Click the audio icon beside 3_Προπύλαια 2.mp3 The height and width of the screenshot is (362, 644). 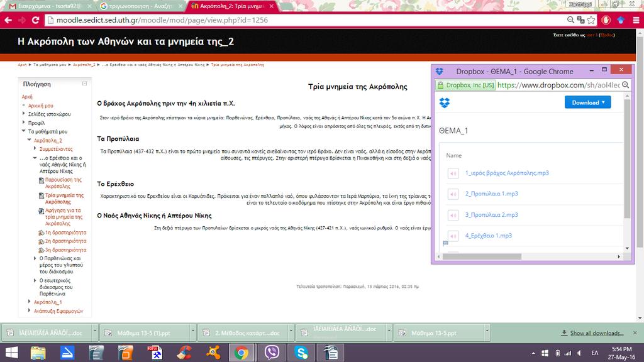[453, 215]
